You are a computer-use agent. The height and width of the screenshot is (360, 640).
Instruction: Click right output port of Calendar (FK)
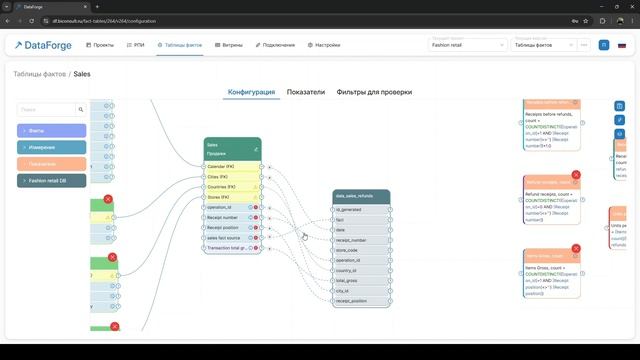[262, 167]
